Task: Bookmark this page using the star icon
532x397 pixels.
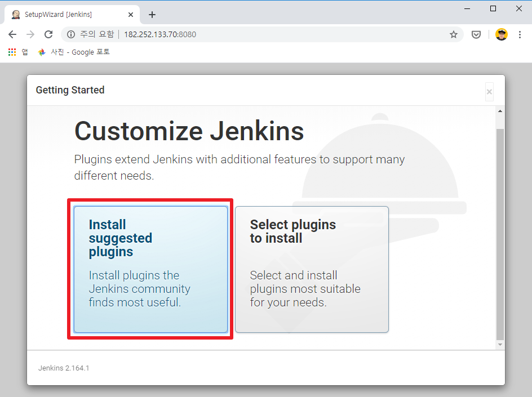Action: pyautogui.click(x=454, y=34)
